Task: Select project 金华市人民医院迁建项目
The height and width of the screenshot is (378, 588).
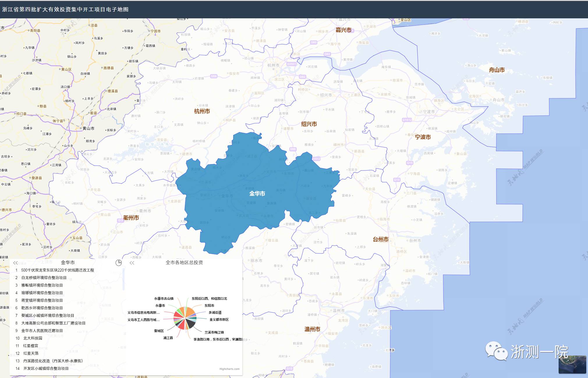Action: click(x=42, y=331)
